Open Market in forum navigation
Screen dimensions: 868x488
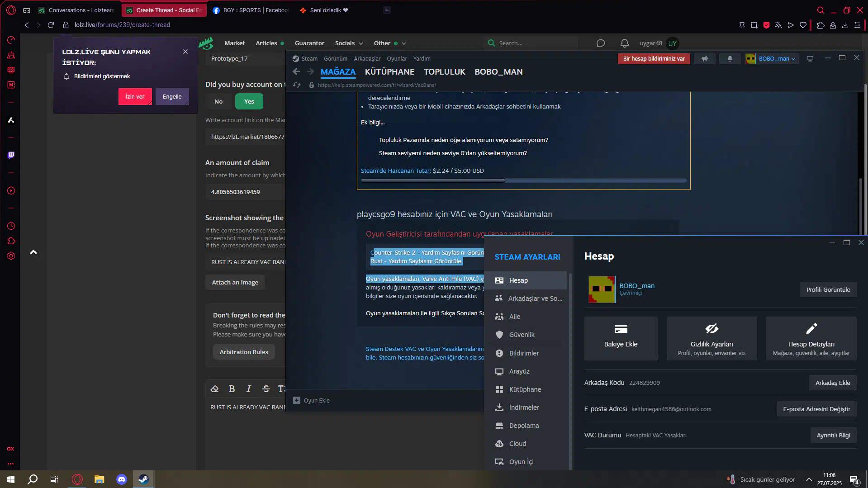tap(234, 43)
